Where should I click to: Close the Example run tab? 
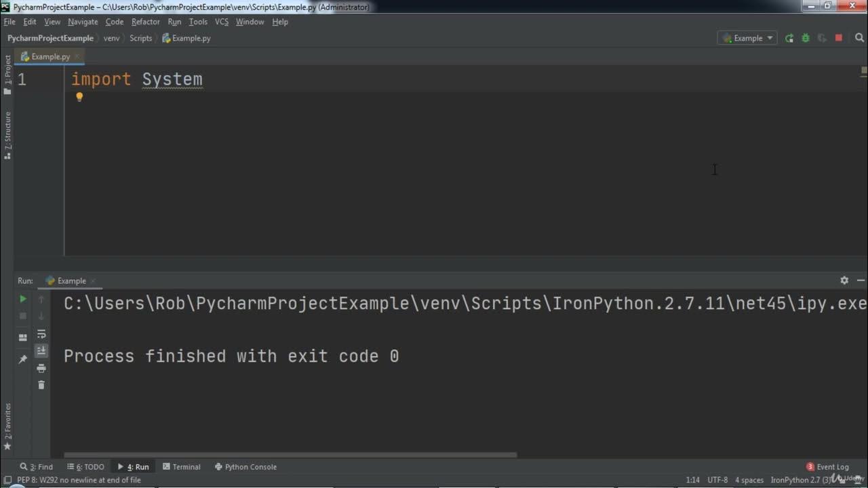pos(93,281)
